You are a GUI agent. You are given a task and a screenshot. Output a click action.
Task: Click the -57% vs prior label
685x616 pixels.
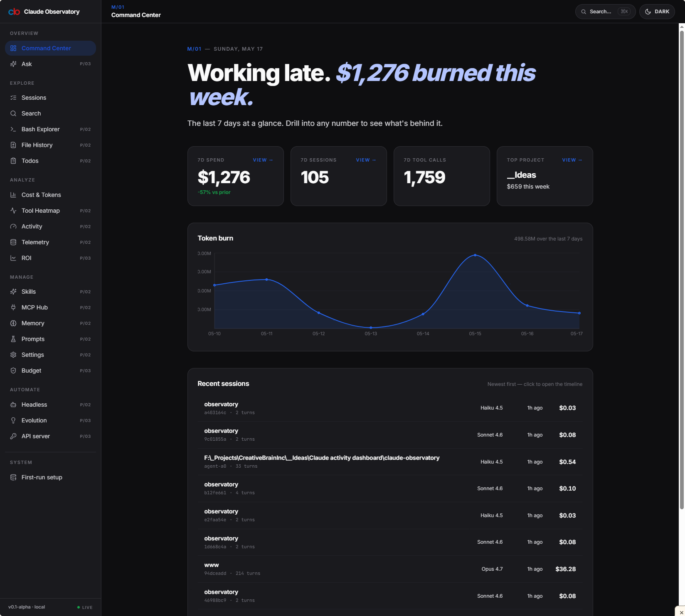(214, 192)
